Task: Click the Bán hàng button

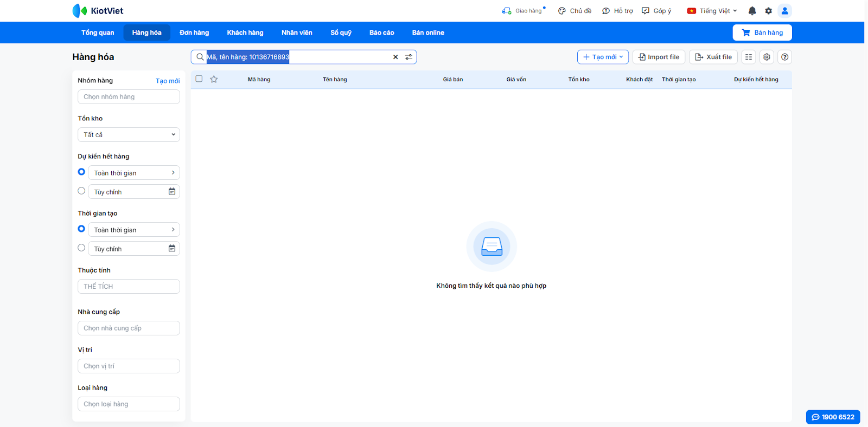Action: point(762,33)
